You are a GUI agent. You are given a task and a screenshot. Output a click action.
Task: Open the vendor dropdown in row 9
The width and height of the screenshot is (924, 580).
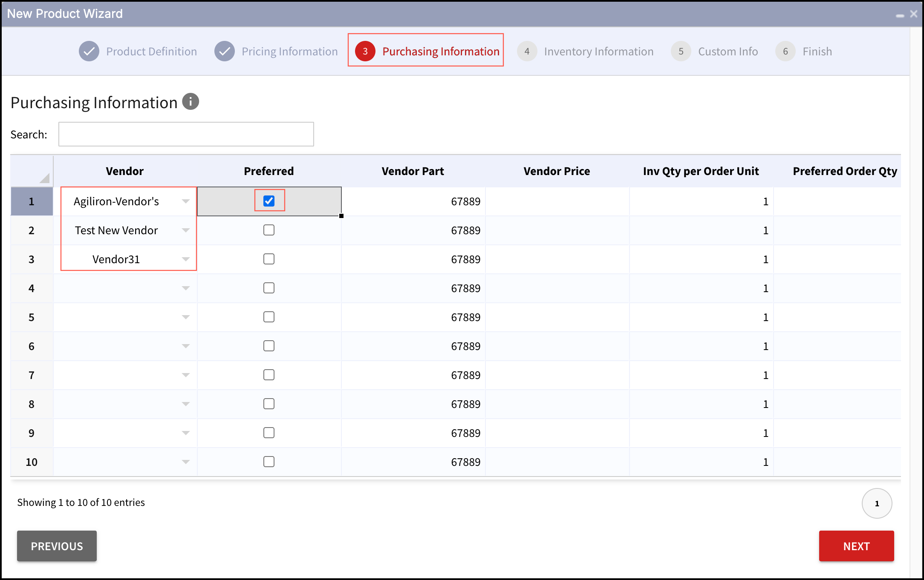pos(185,433)
